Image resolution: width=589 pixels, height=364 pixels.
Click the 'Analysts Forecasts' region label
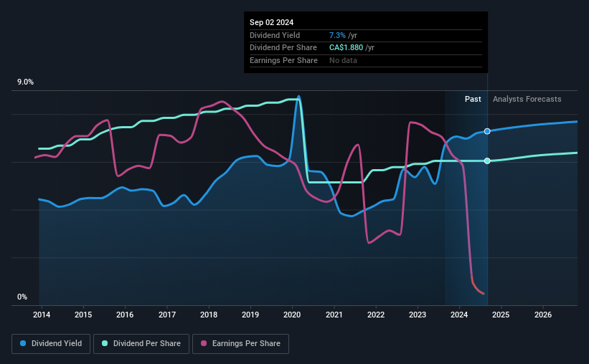pyautogui.click(x=527, y=99)
